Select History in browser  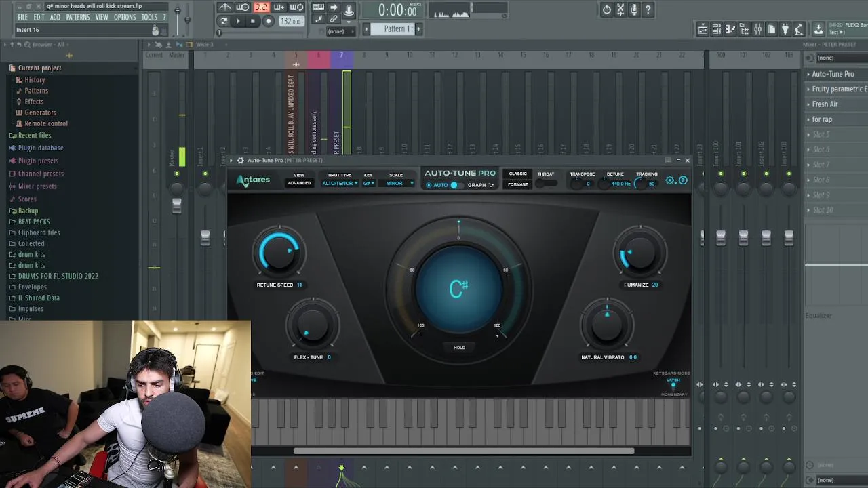[x=35, y=80]
